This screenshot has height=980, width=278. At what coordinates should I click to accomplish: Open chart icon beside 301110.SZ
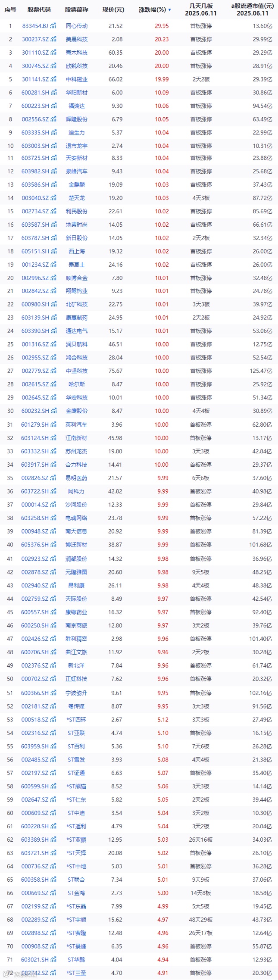tap(53, 53)
